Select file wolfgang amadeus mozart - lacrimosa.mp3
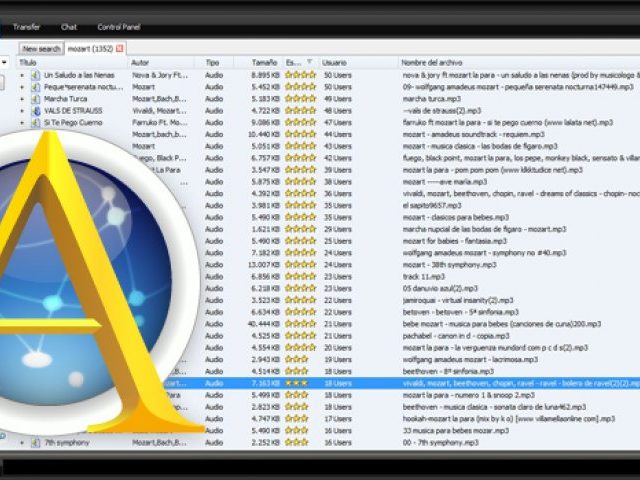Image resolution: width=640 pixels, height=480 pixels. [470, 360]
